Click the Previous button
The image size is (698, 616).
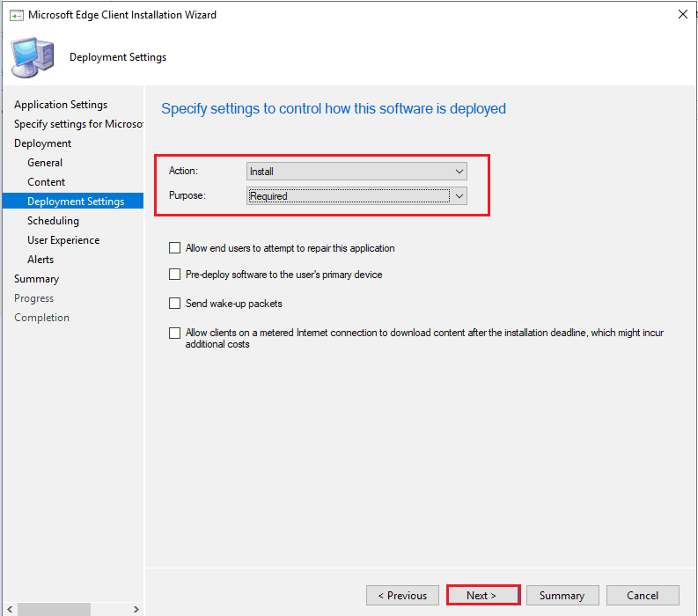pos(402,596)
